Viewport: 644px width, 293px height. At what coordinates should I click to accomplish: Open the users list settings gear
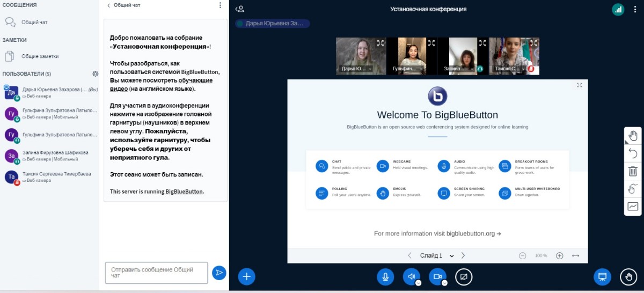click(x=96, y=74)
